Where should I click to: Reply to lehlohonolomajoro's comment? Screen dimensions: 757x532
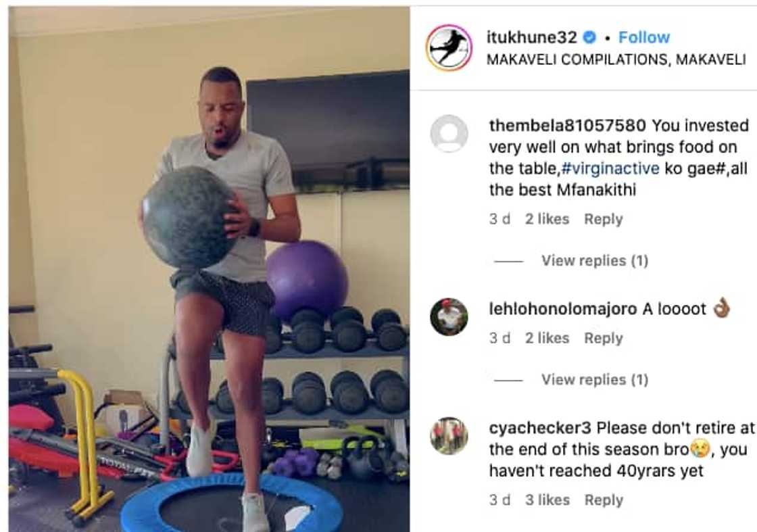coord(604,339)
